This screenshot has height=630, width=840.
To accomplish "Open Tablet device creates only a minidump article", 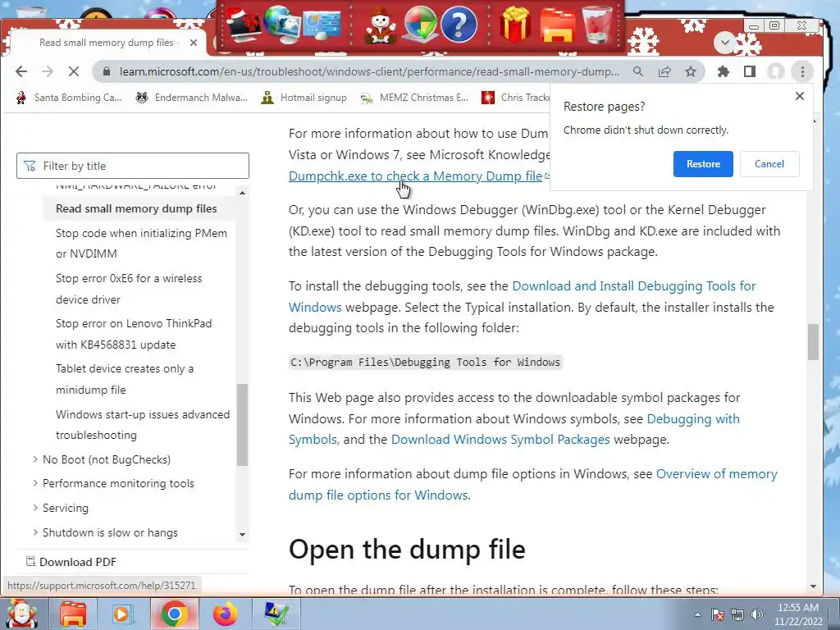I will [125, 379].
